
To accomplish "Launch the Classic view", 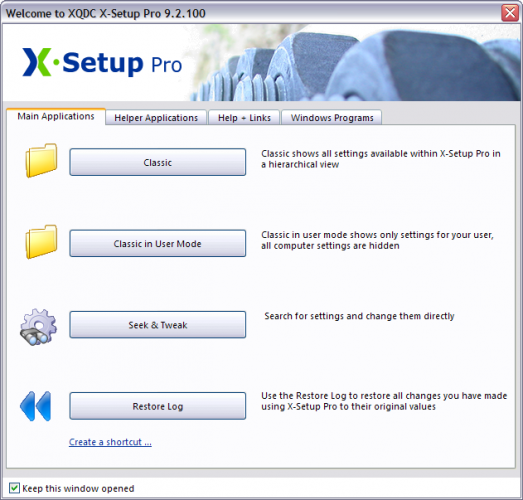I will 158,162.
